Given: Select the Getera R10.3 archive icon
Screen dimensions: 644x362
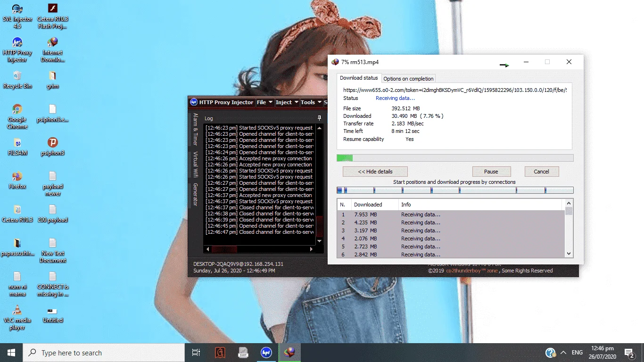Looking at the screenshot, I should tap(17, 214).
